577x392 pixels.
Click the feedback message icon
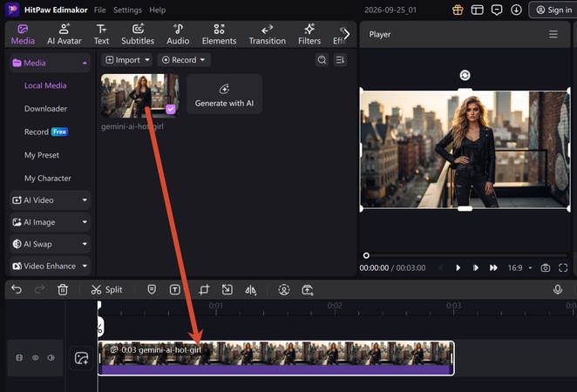click(x=497, y=10)
